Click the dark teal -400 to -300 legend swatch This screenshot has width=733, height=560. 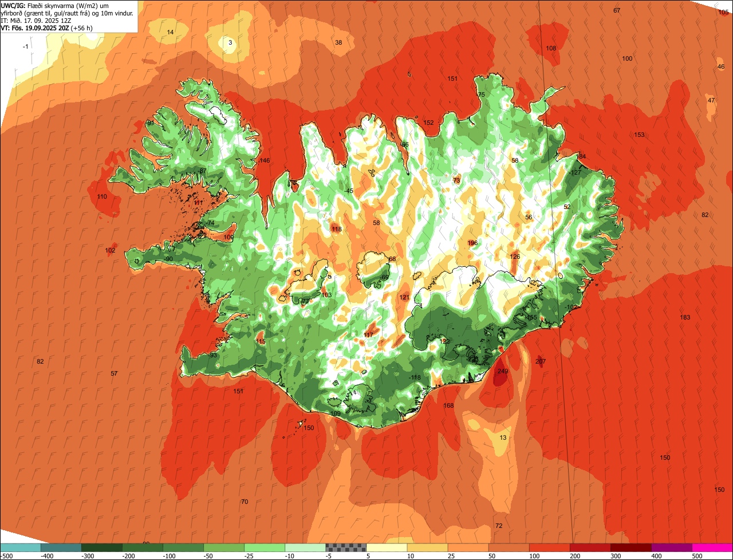61,547
